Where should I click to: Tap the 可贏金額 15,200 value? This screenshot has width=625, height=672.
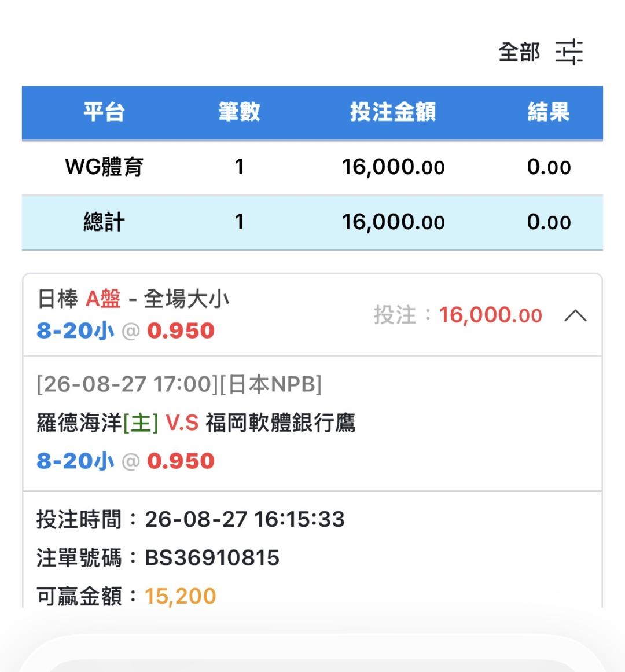pos(181,596)
